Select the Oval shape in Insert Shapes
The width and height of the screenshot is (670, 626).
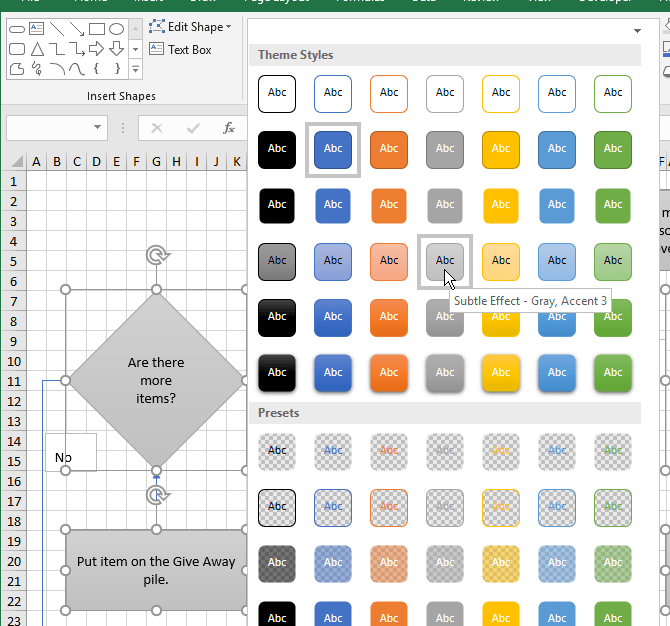(x=116, y=29)
